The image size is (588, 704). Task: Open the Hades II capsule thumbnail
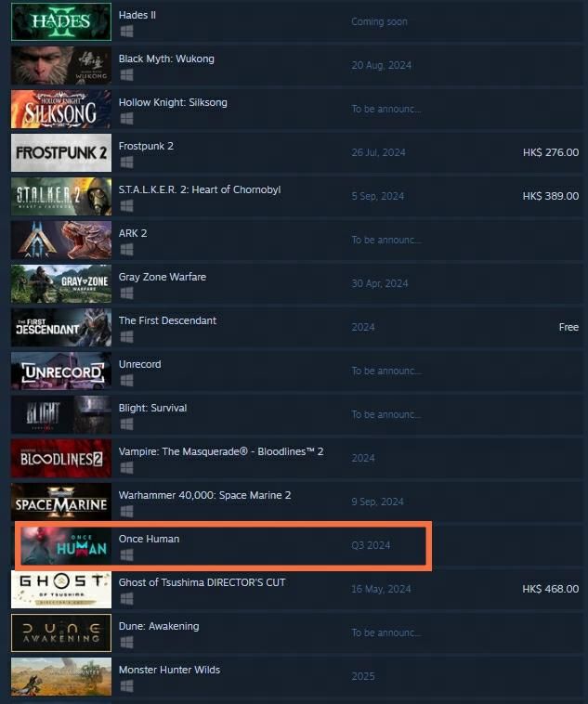[61, 21]
